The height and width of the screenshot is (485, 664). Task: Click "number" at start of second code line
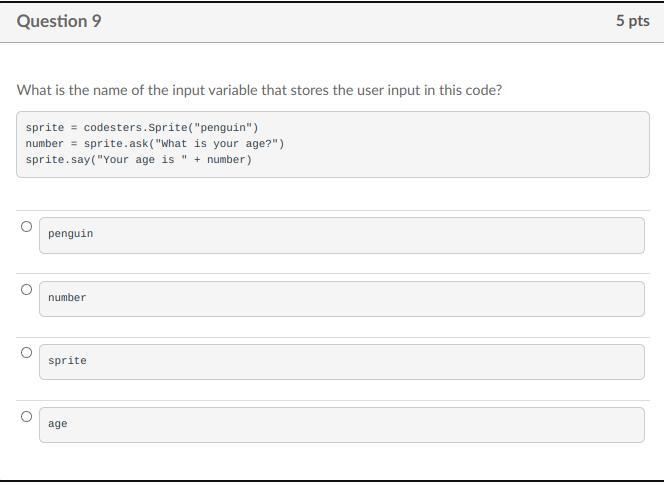(45, 143)
